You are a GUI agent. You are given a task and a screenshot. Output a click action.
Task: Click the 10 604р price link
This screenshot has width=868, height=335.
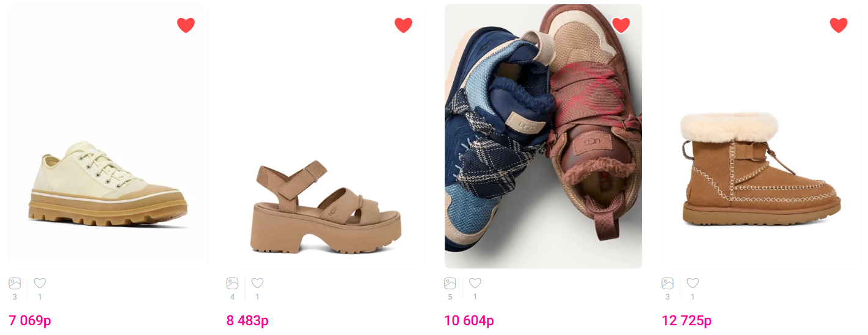point(469,320)
